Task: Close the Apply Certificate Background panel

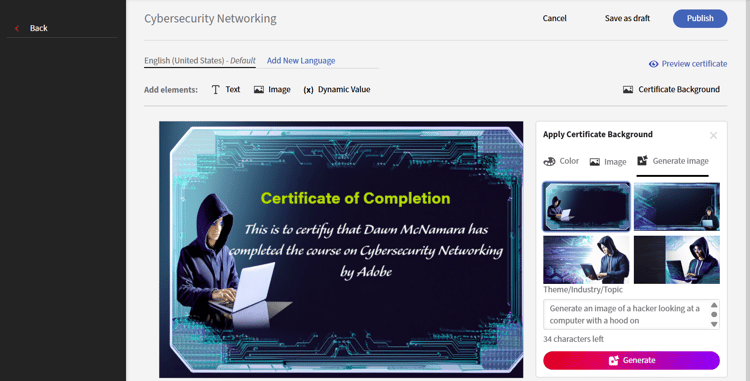Action: [713, 136]
